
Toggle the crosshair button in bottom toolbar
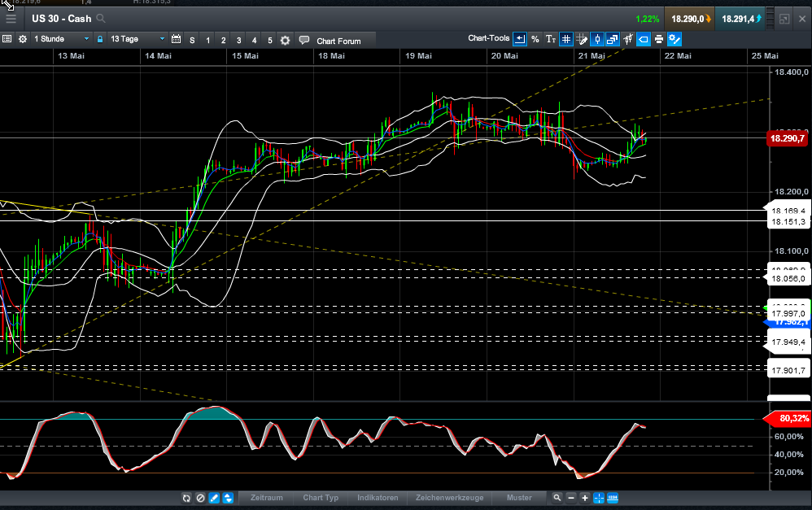pos(599,498)
